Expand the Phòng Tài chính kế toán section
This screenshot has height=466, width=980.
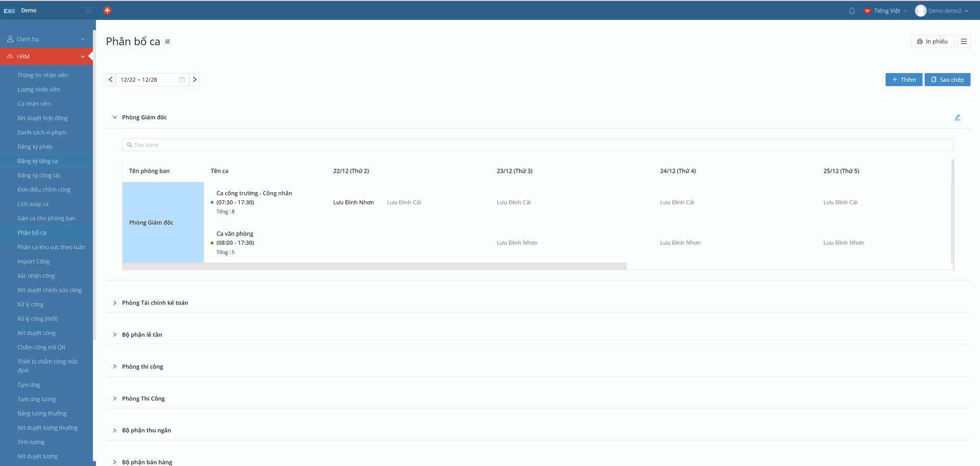pyautogui.click(x=115, y=303)
